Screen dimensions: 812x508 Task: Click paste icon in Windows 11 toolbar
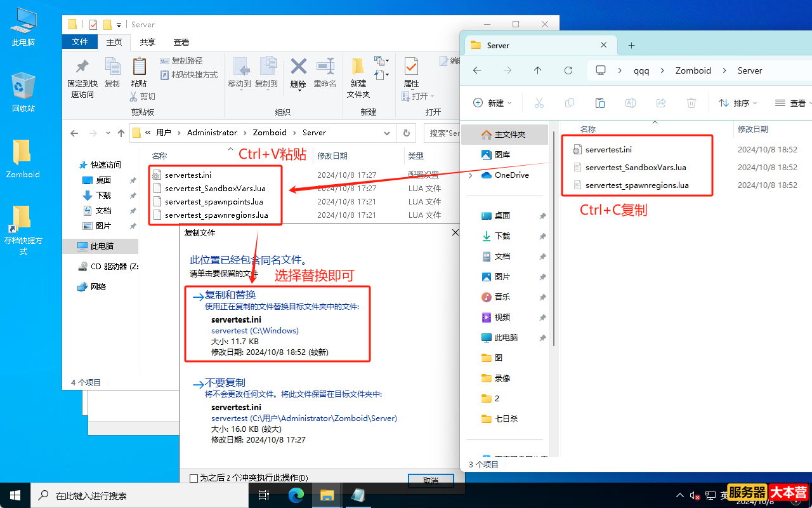pyautogui.click(x=599, y=103)
